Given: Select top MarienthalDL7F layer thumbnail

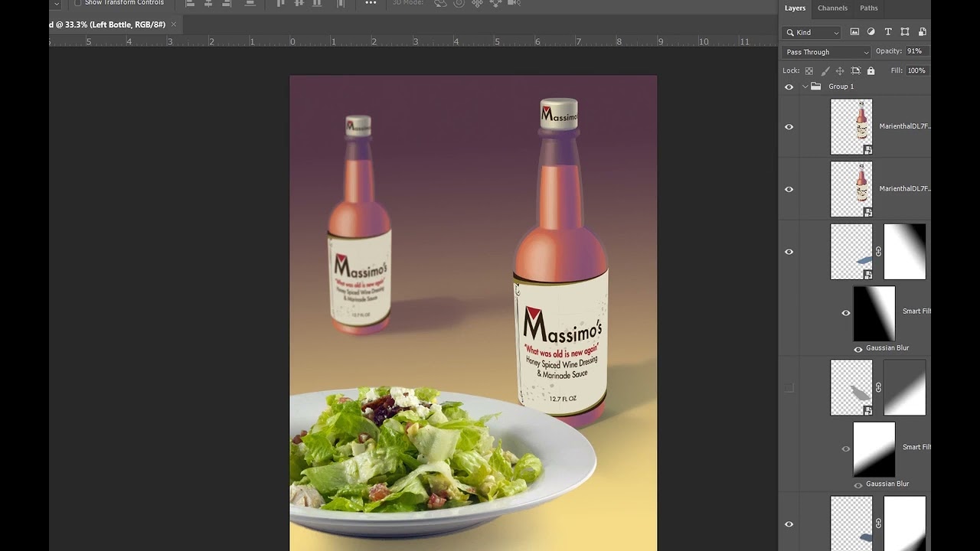Looking at the screenshot, I should (x=851, y=127).
